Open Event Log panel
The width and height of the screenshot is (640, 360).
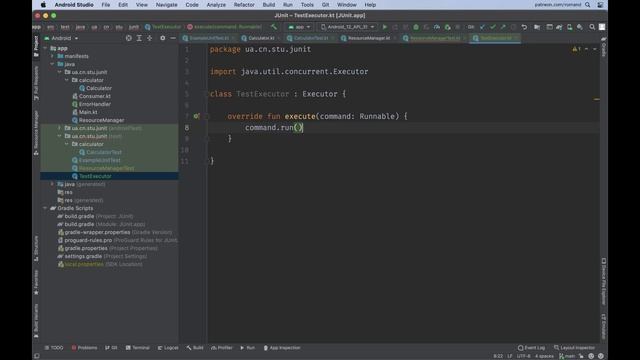(531, 348)
